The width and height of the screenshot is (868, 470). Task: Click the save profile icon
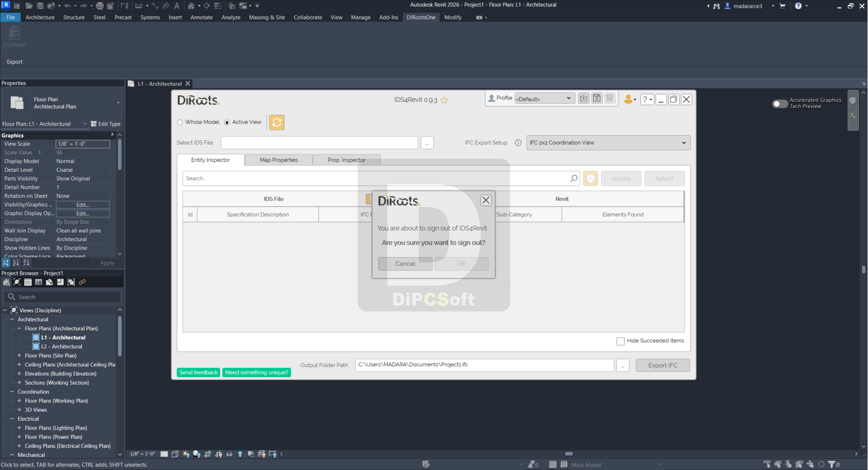pyautogui.click(x=597, y=98)
